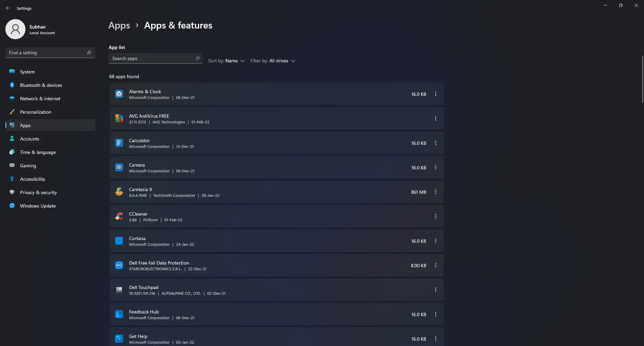Viewport: 644px width, 346px height.
Task: Click the Dell Touchpad app icon
Action: (x=119, y=290)
